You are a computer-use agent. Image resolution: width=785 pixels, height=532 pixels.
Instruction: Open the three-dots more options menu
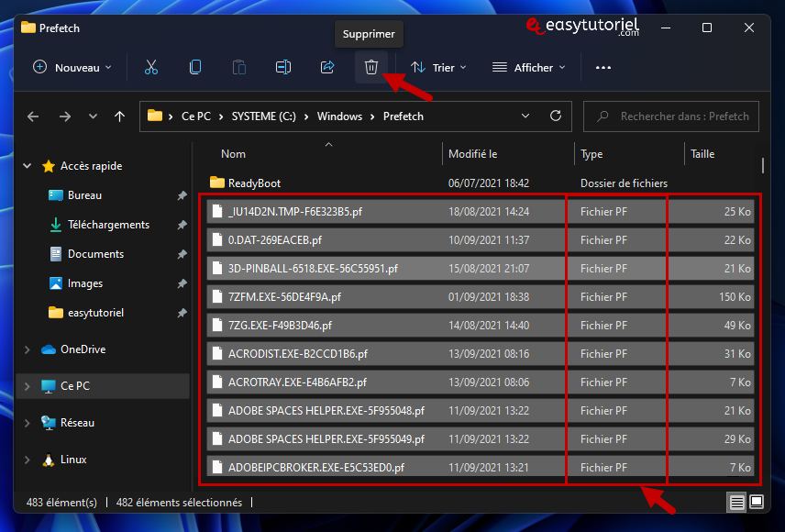(x=603, y=67)
